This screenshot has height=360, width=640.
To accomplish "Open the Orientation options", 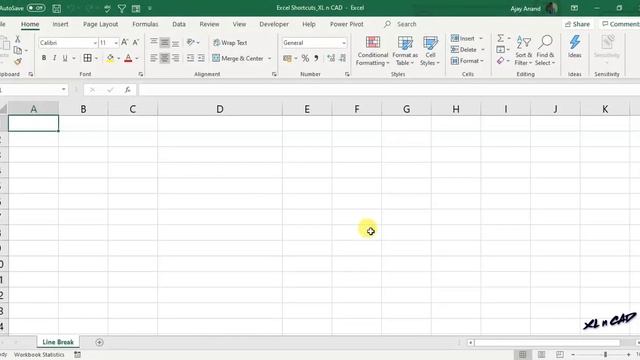I will [x=193, y=42].
